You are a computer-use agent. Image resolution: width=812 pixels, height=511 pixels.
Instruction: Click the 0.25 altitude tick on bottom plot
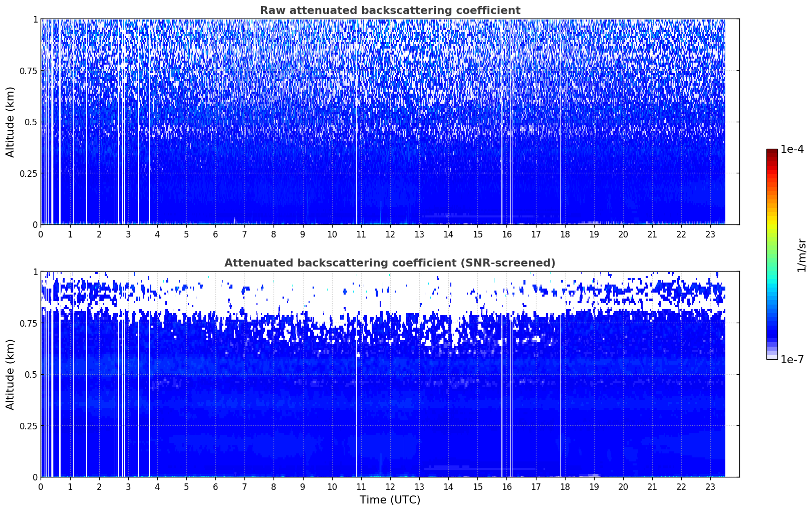pos(29,426)
